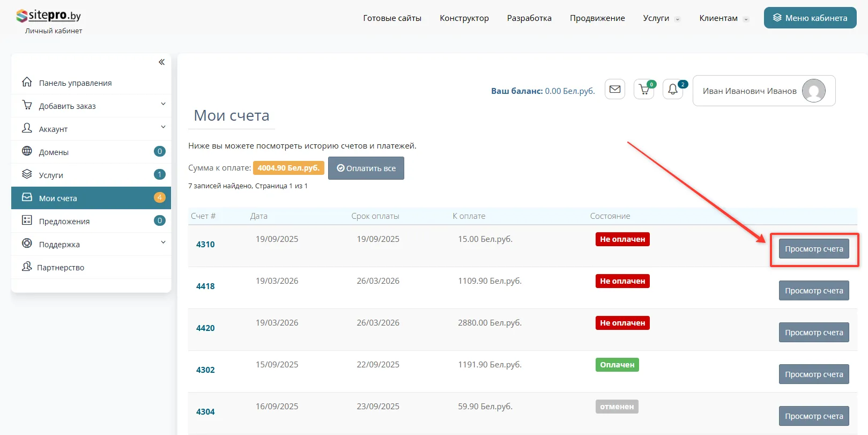View invoice 4418 via Просмотр счета
The width and height of the screenshot is (868, 435).
(813, 291)
